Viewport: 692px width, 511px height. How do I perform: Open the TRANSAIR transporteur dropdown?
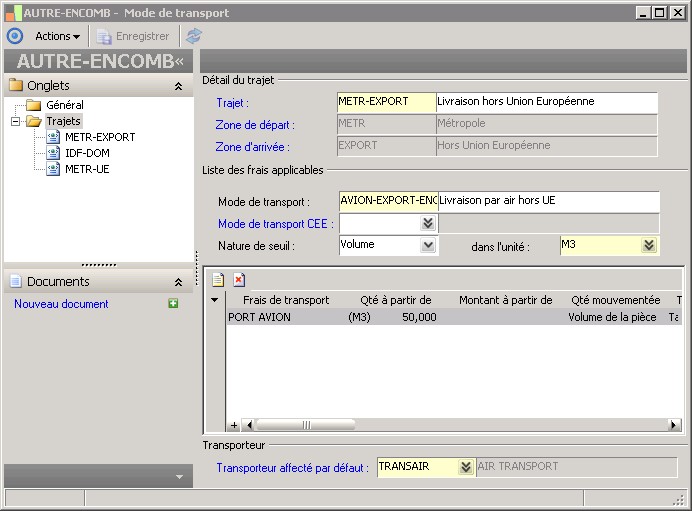[x=466, y=467]
